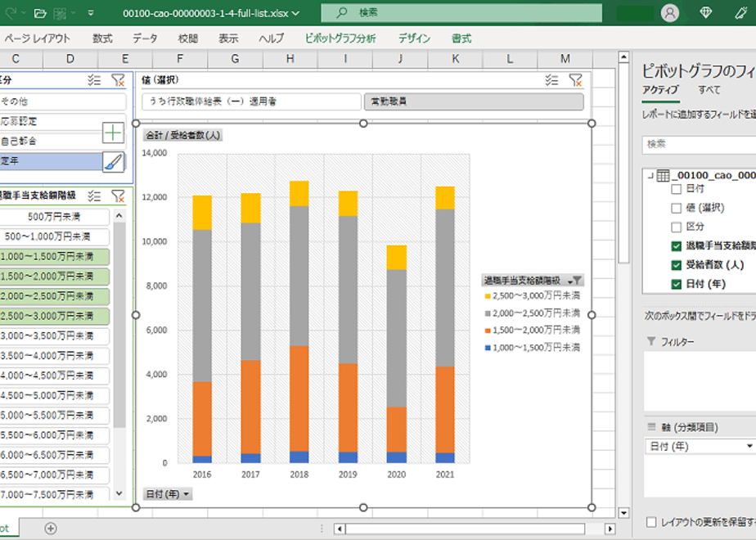Screen dimensions: 756x540
Task: Open the 数式 ribbon tab
Action: [102, 38]
